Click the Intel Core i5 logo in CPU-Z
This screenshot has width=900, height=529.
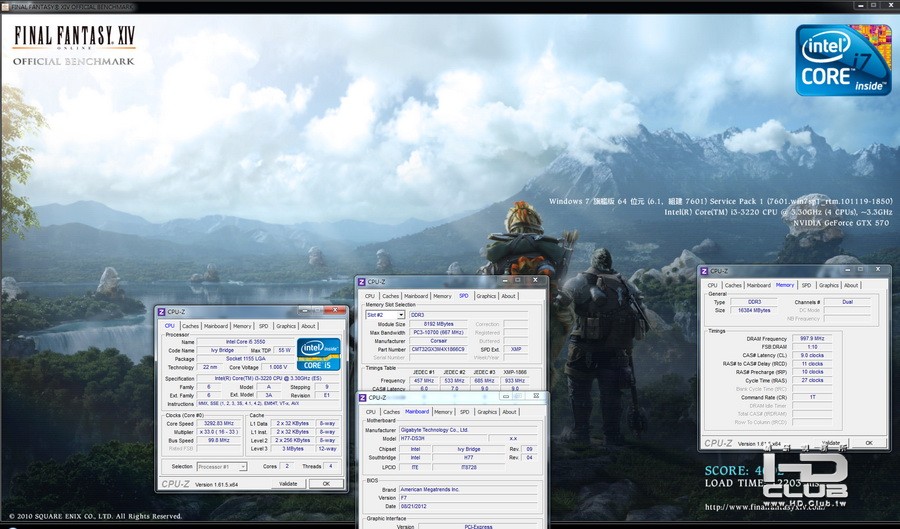point(319,354)
